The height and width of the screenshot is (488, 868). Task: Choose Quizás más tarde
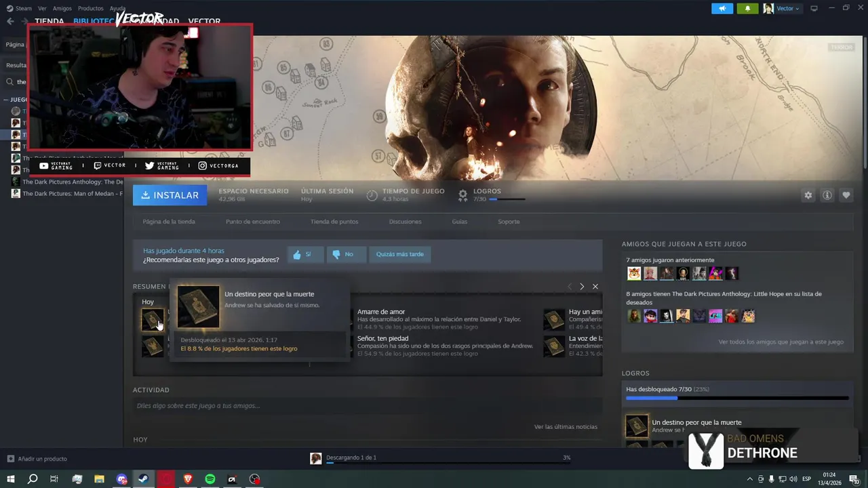pyautogui.click(x=400, y=254)
